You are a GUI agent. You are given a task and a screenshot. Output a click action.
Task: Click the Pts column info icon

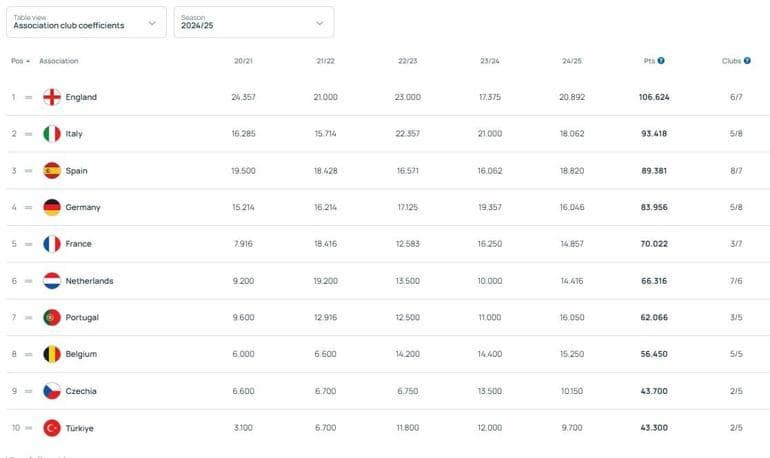pyautogui.click(x=661, y=61)
